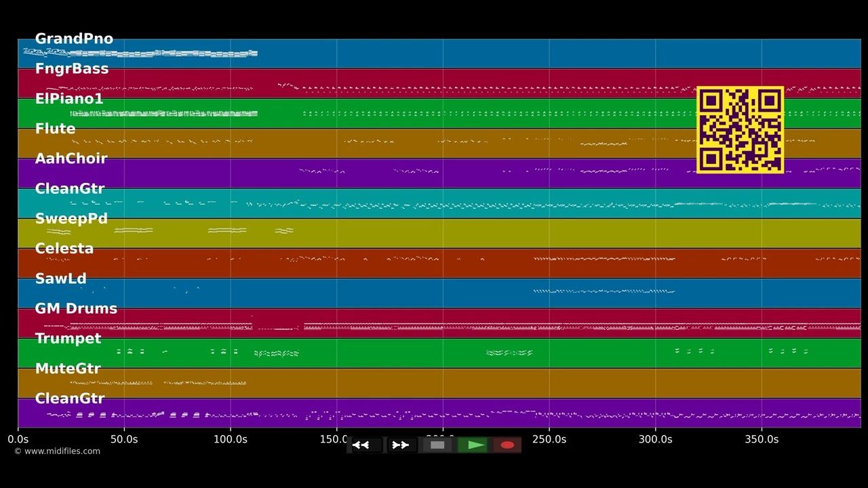868x488 pixels.
Task: Jump to the 300.0s time marker
Action: tap(656, 439)
